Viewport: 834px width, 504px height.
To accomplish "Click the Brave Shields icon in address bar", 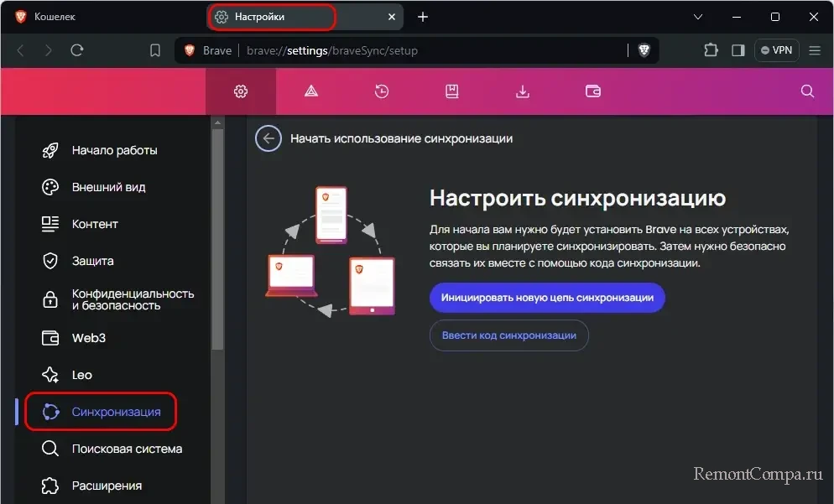I will point(644,50).
